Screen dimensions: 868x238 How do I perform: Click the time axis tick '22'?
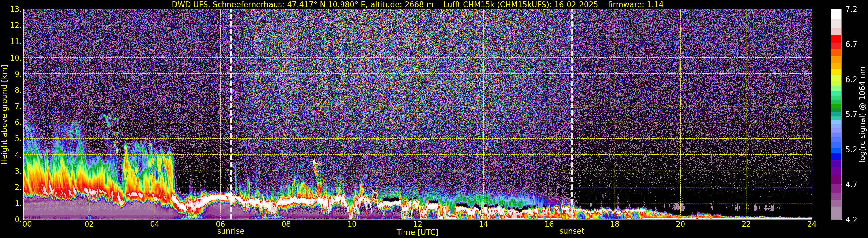pyautogui.click(x=746, y=224)
